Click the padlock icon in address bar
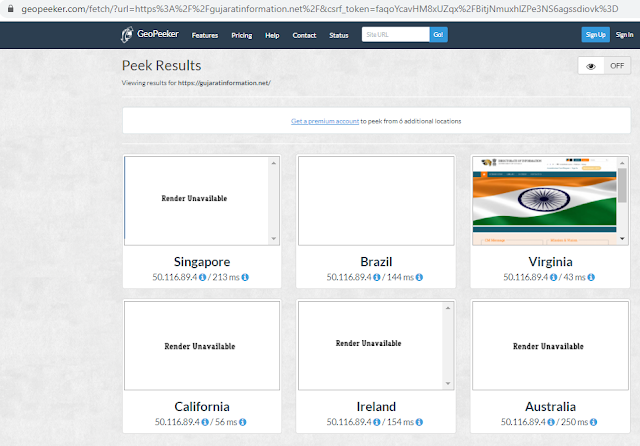Viewport: 640px width, 446px height. (11, 8)
